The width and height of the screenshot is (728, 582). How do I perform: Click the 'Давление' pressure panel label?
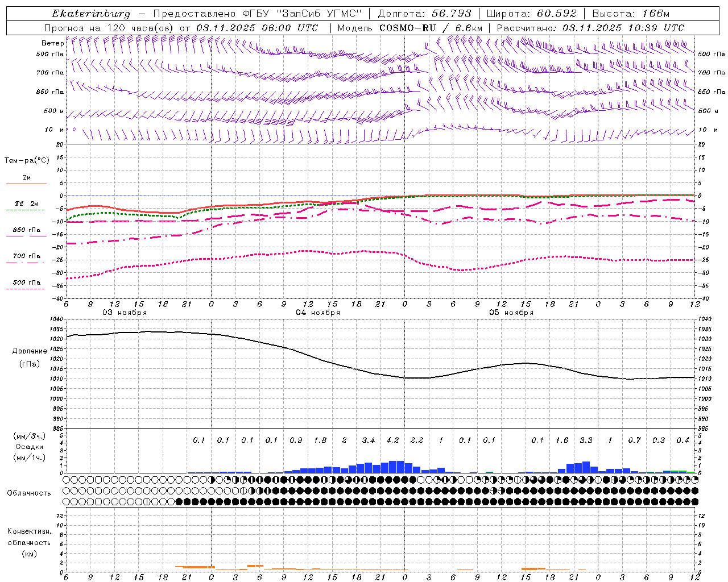pyautogui.click(x=30, y=351)
